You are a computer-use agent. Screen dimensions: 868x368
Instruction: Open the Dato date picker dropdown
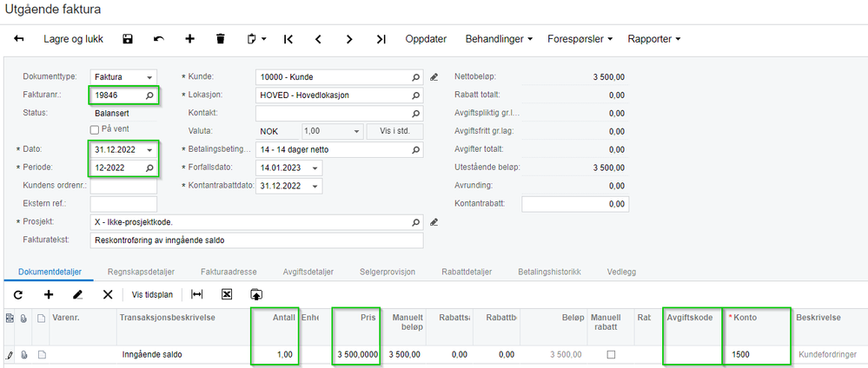(149, 149)
